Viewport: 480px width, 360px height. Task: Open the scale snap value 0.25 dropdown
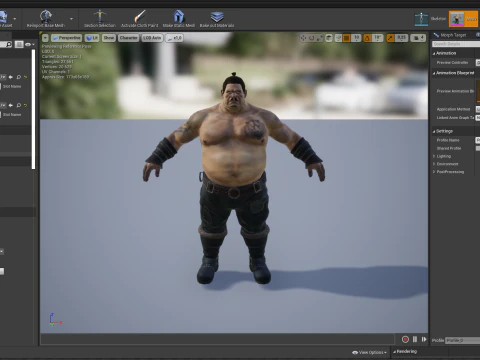401,38
